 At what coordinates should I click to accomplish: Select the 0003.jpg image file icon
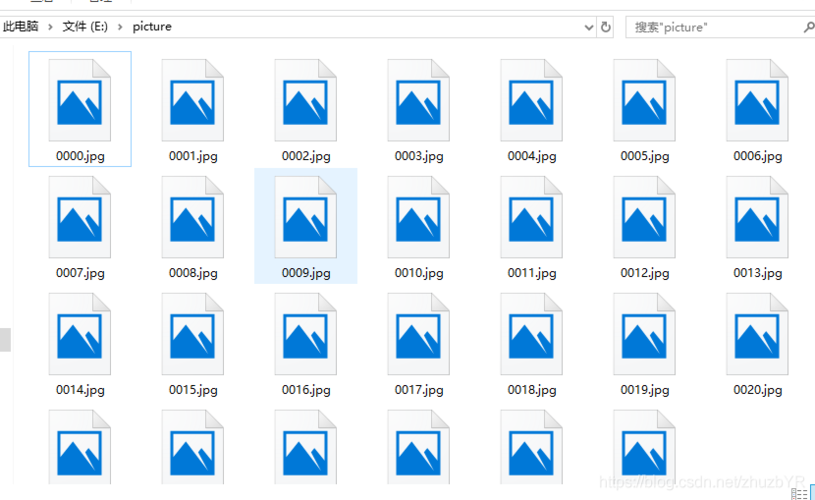tap(419, 102)
